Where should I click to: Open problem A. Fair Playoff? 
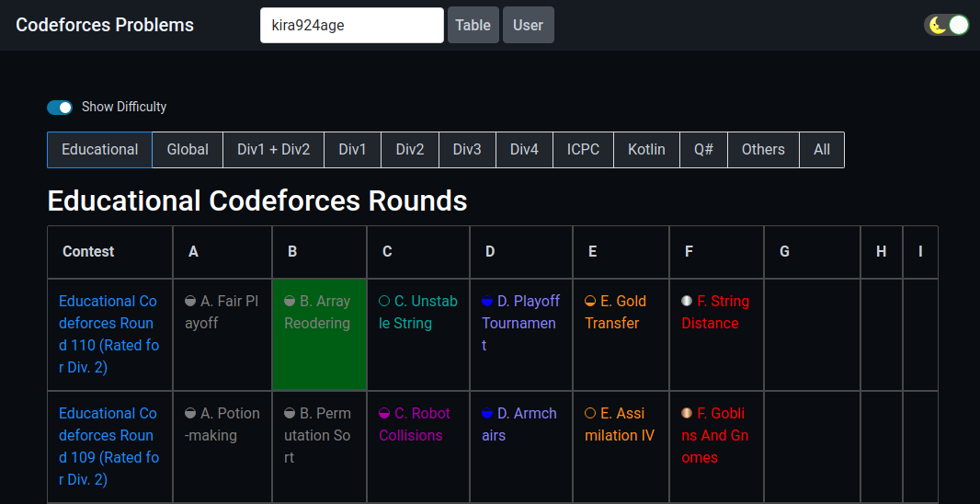[222, 312]
